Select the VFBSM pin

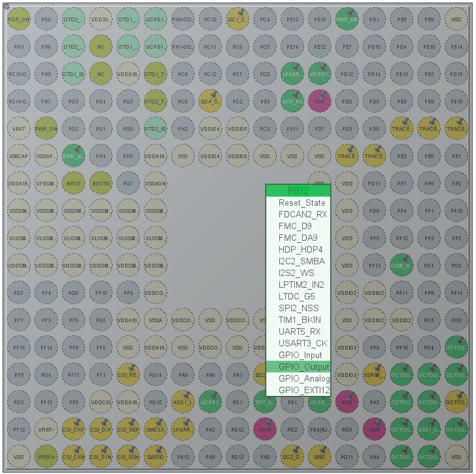coord(46,184)
